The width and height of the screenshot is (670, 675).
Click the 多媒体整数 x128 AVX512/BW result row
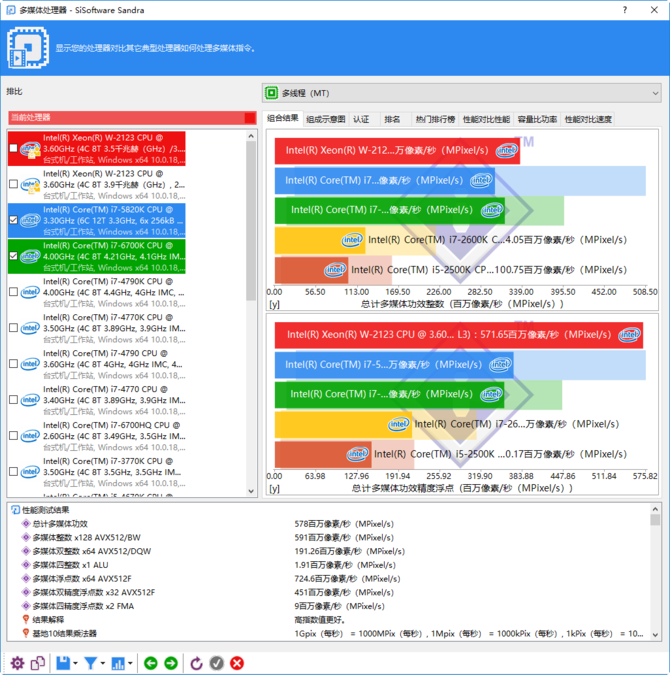click(329, 537)
